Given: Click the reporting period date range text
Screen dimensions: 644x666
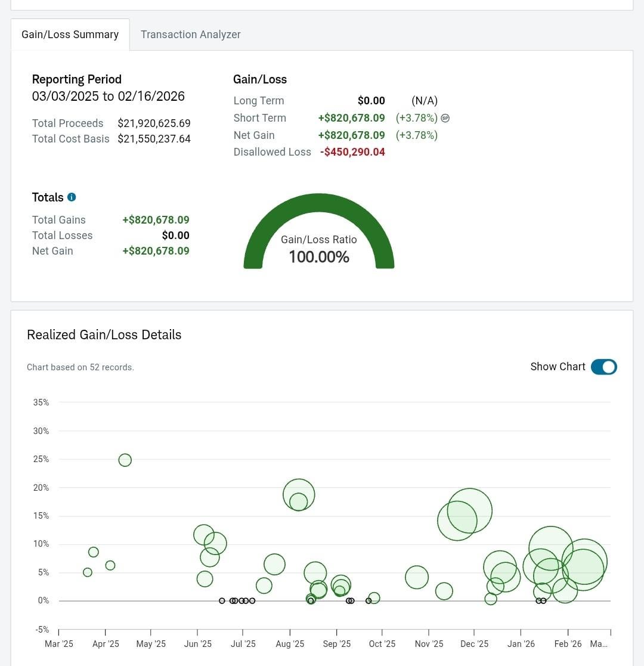Looking at the screenshot, I should (108, 97).
